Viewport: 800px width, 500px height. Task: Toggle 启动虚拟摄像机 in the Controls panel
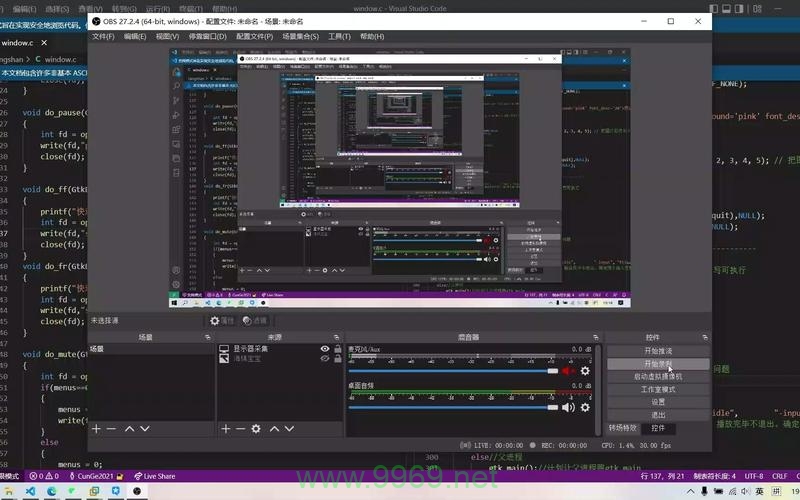click(x=658, y=377)
